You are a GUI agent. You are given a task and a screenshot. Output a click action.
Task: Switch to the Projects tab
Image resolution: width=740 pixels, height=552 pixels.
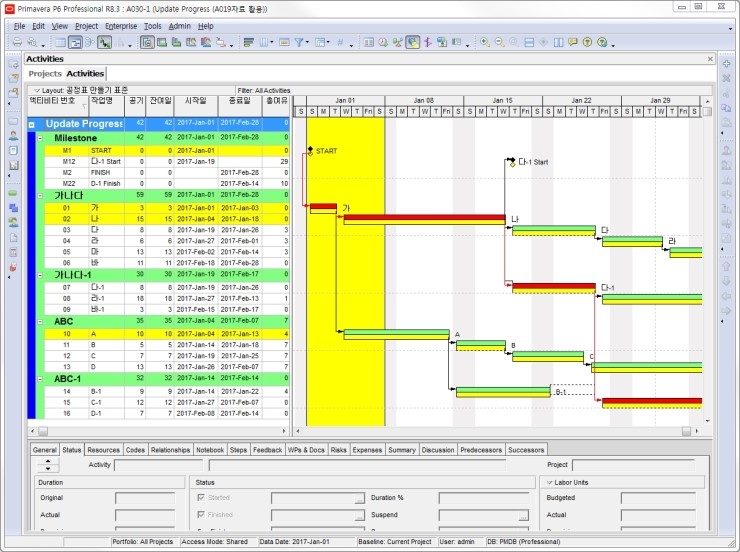pyautogui.click(x=44, y=74)
